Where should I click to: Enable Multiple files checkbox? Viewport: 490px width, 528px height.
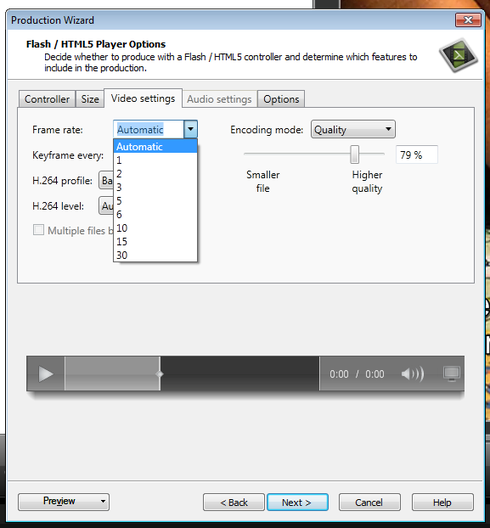point(38,230)
